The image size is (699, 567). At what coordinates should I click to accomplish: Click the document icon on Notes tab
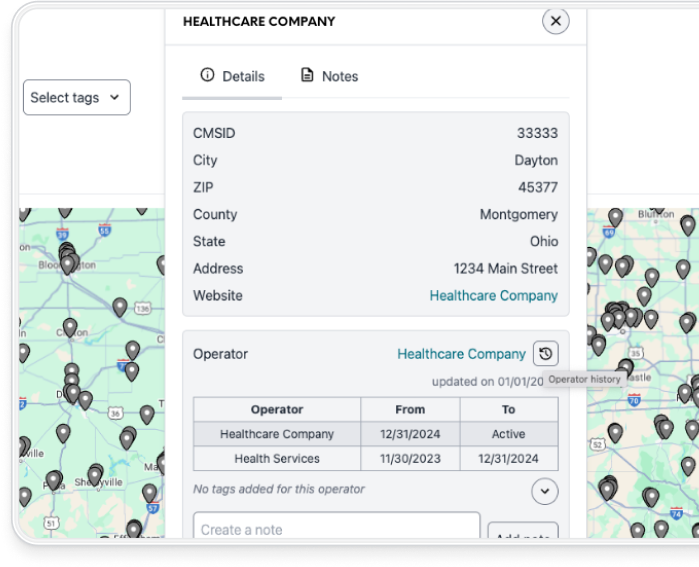click(x=307, y=75)
